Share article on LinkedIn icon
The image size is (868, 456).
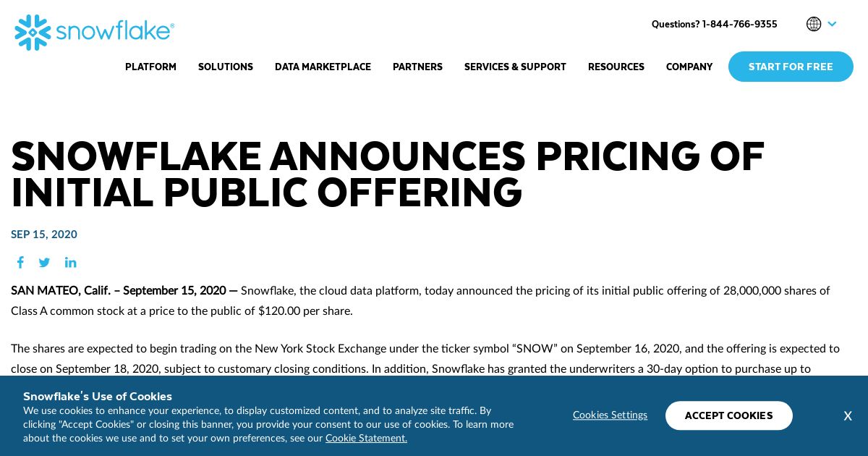click(70, 262)
